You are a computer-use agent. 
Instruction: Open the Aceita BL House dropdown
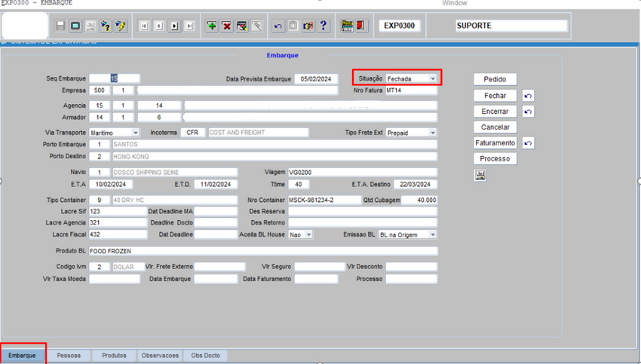click(308, 234)
